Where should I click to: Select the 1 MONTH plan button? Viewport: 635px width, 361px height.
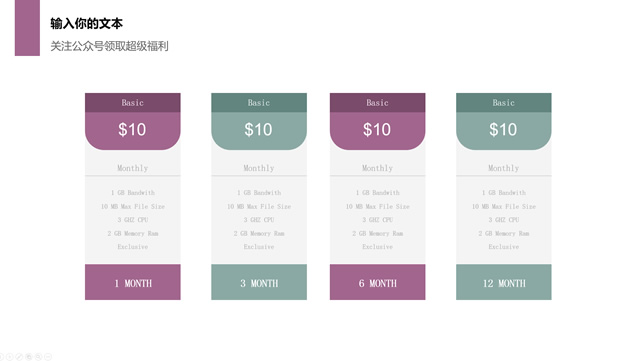(x=133, y=282)
